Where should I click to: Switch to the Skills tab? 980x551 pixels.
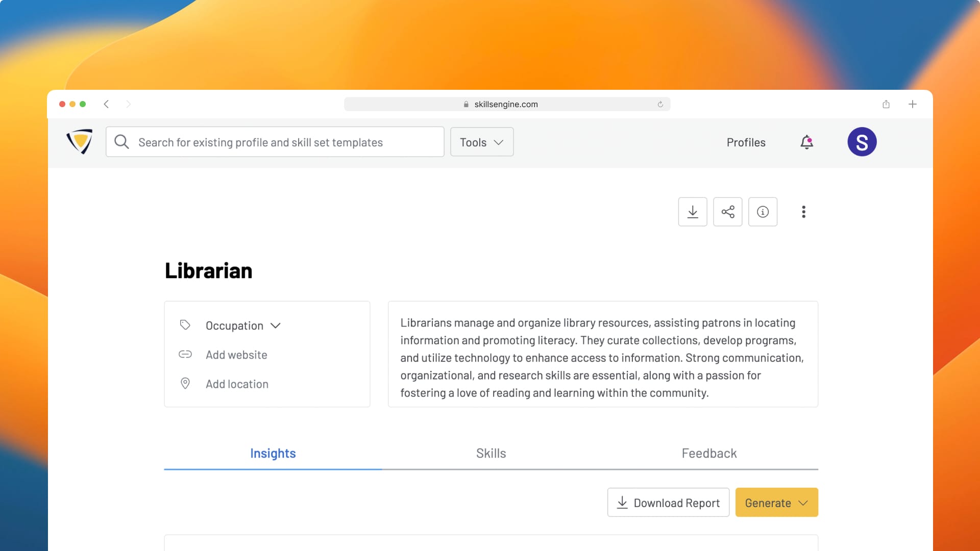tap(491, 453)
